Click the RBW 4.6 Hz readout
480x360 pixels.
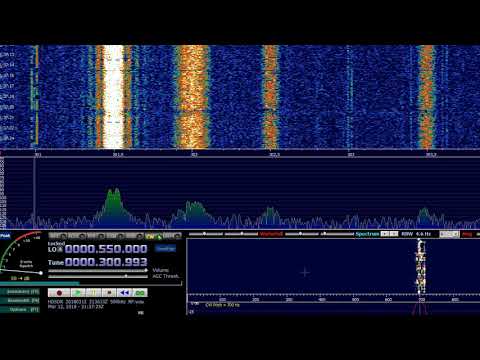(x=416, y=234)
